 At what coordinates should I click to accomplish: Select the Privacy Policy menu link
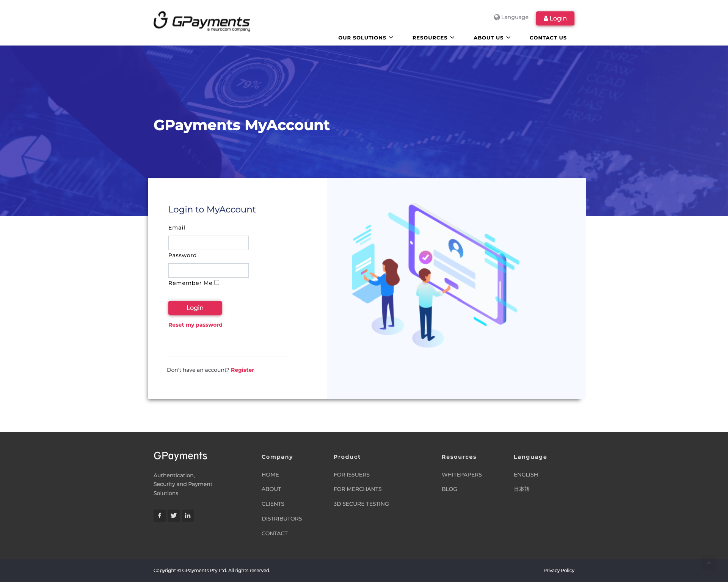click(x=557, y=570)
